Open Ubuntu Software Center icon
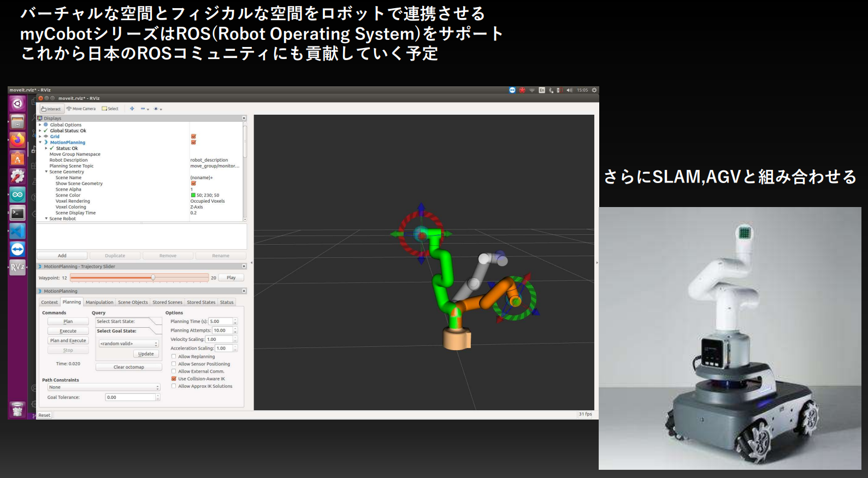This screenshot has height=478, width=868. coord(17,158)
